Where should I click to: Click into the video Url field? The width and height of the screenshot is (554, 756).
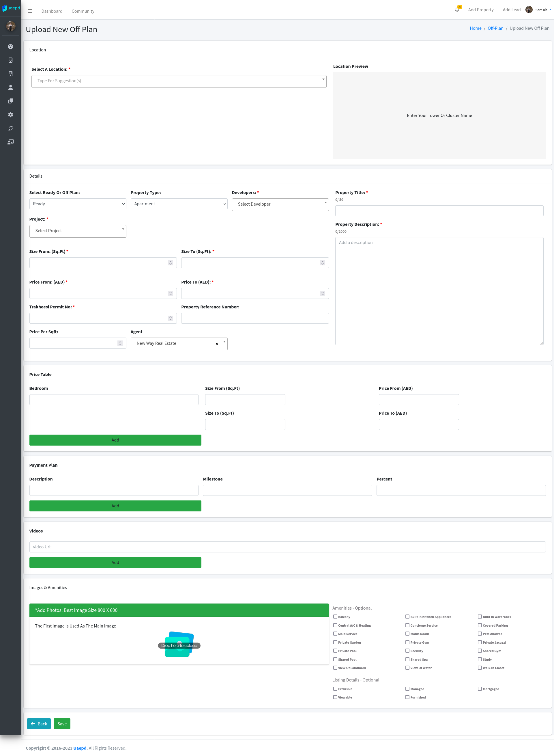(x=287, y=547)
